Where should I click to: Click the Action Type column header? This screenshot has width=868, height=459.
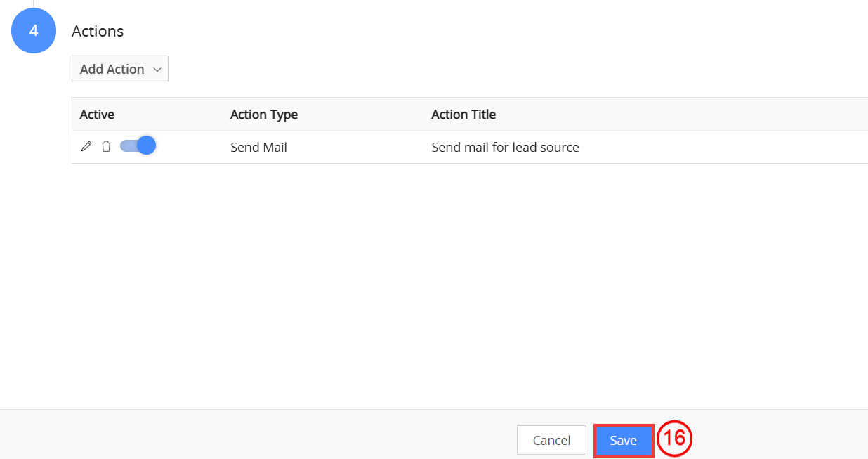(x=264, y=114)
